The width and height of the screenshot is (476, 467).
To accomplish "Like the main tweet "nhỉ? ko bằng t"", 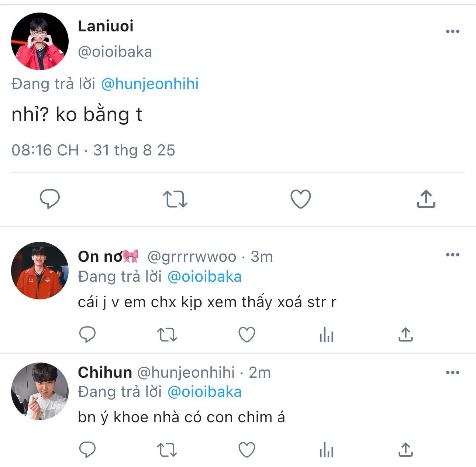I will [300, 199].
